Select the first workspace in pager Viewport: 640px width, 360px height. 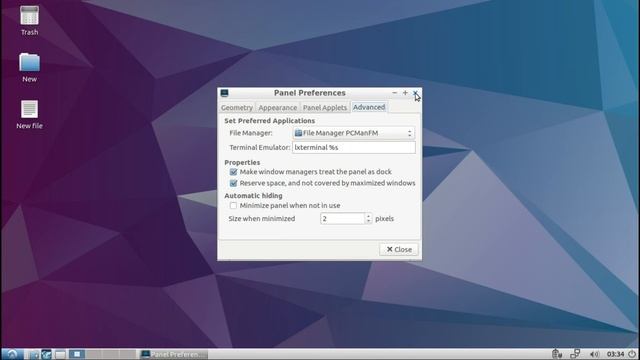(x=77, y=354)
